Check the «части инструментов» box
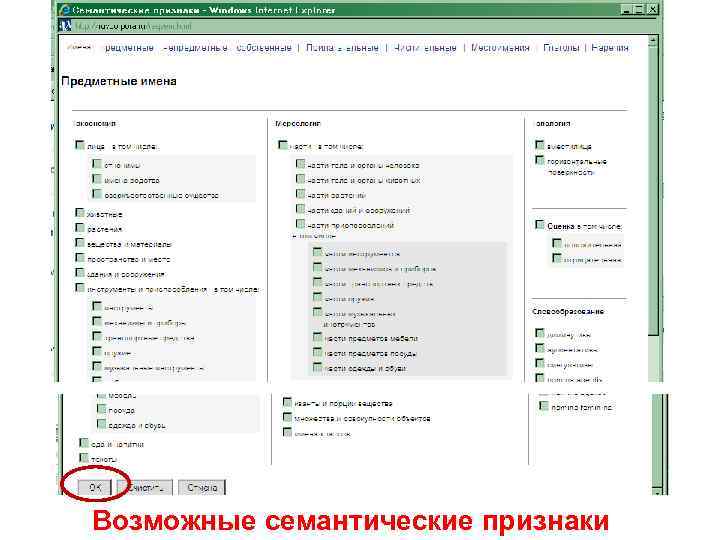Viewport: 720px width, 540px height. pyautogui.click(x=317, y=252)
